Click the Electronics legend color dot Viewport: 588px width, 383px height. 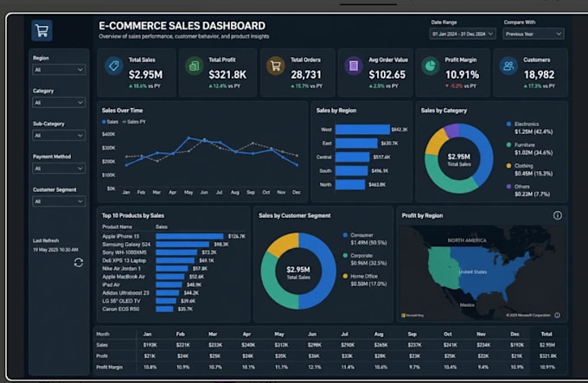coord(508,124)
